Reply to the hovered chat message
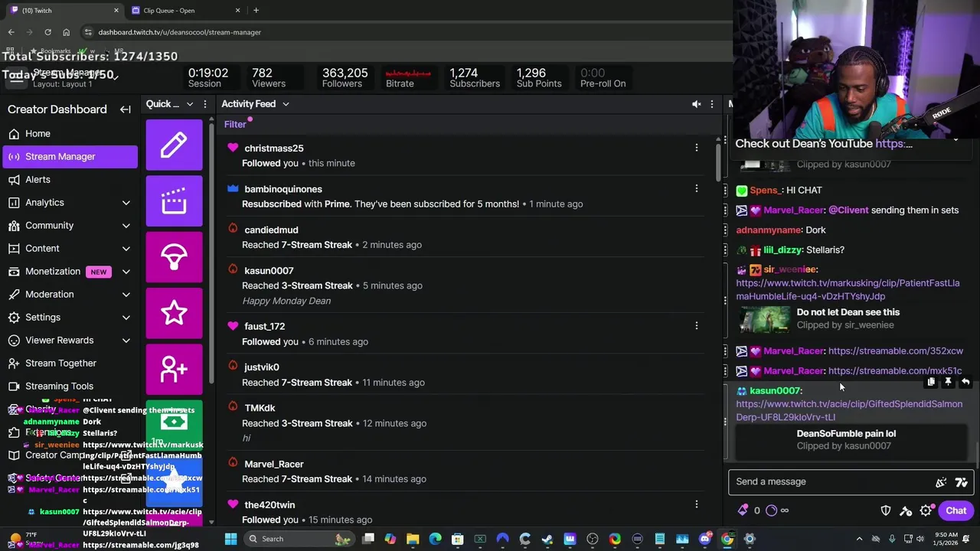 point(965,382)
